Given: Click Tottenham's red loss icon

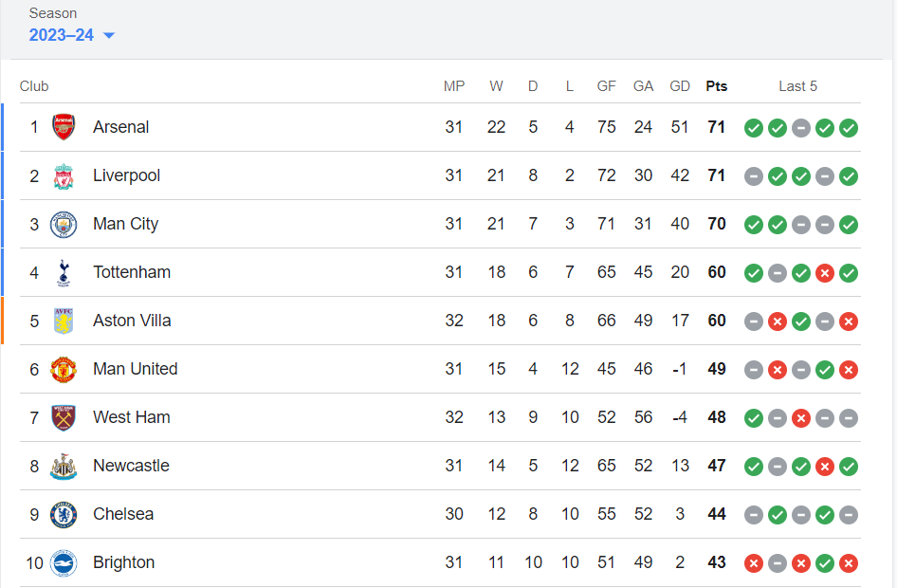Looking at the screenshot, I should (x=824, y=273).
